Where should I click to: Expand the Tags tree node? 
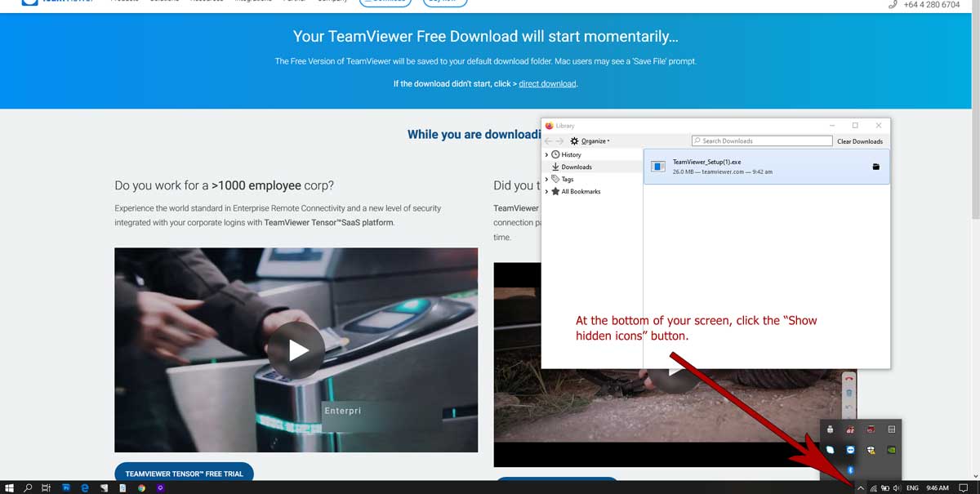click(x=546, y=179)
